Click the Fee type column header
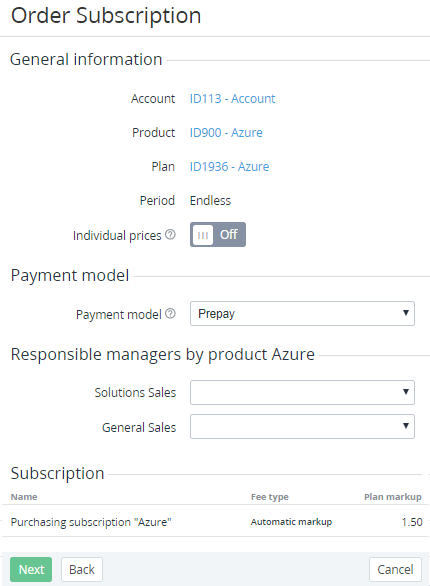 tap(270, 497)
